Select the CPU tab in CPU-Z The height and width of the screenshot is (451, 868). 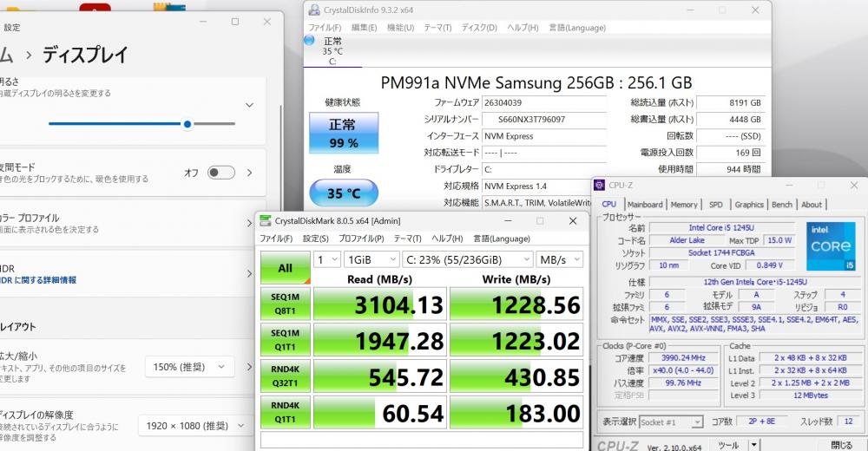click(x=609, y=204)
